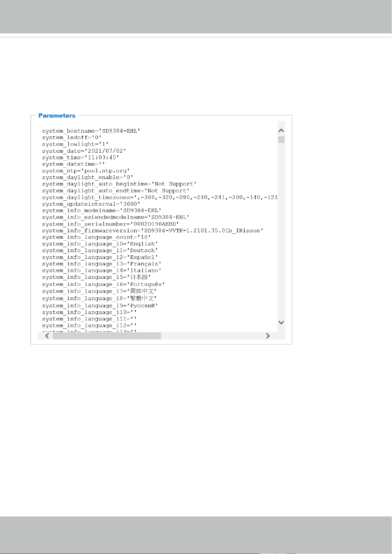Select the system_ledoff='0' line
This screenshot has width=392, height=554.
72,137
